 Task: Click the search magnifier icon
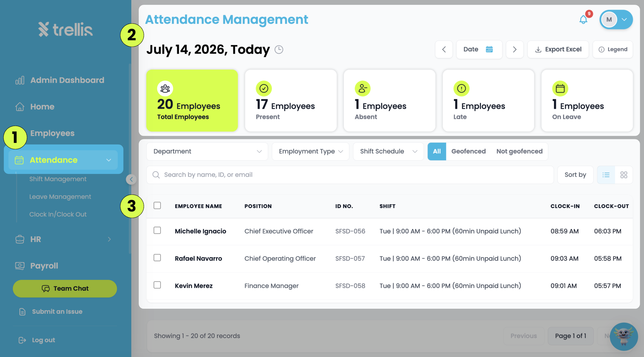[156, 175]
